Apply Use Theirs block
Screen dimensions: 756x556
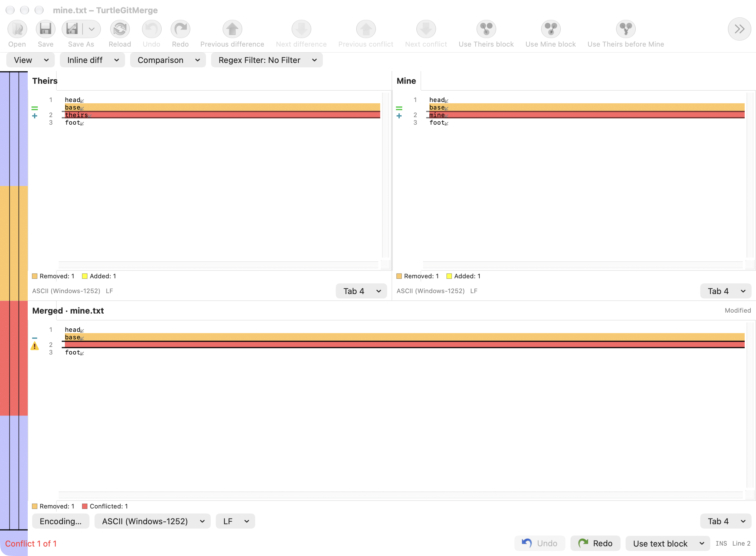[x=486, y=29]
